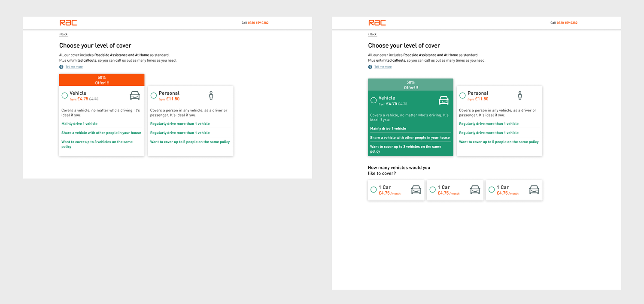Click the 'Choose your level of cover' heading, right mockup
644x304 pixels.
(x=404, y=45)
